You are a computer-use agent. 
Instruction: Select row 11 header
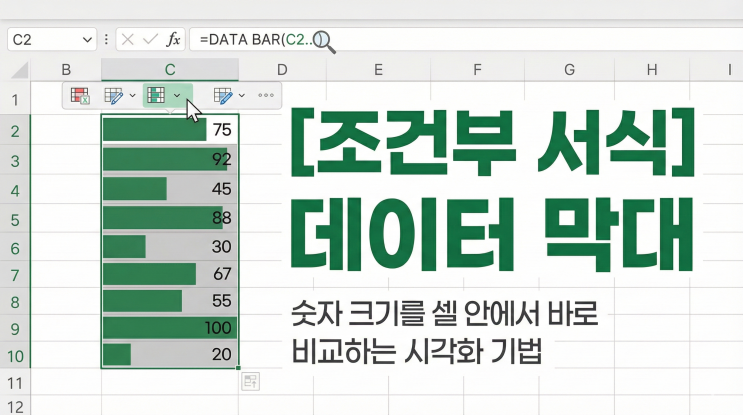point(15,383)
